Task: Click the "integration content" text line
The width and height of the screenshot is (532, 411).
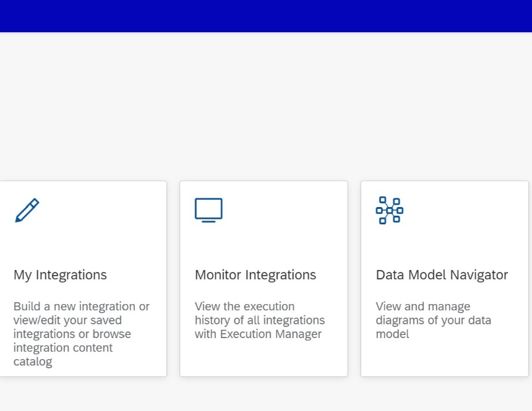Action: (62, 347)
